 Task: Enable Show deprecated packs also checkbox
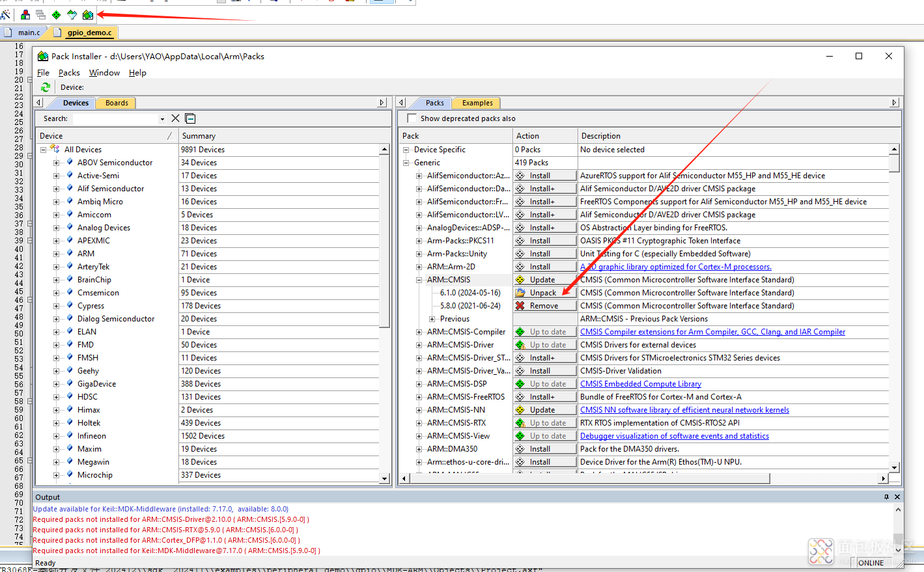412,118
